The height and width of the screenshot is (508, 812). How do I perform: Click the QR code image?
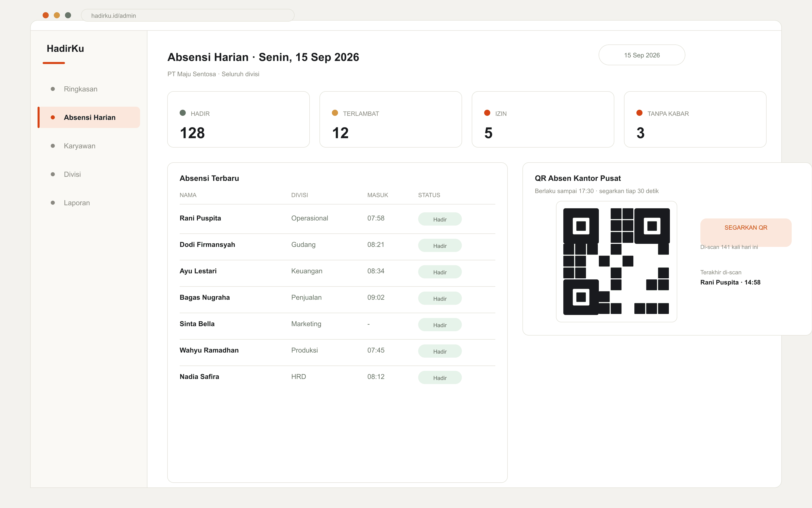point(616,261)
